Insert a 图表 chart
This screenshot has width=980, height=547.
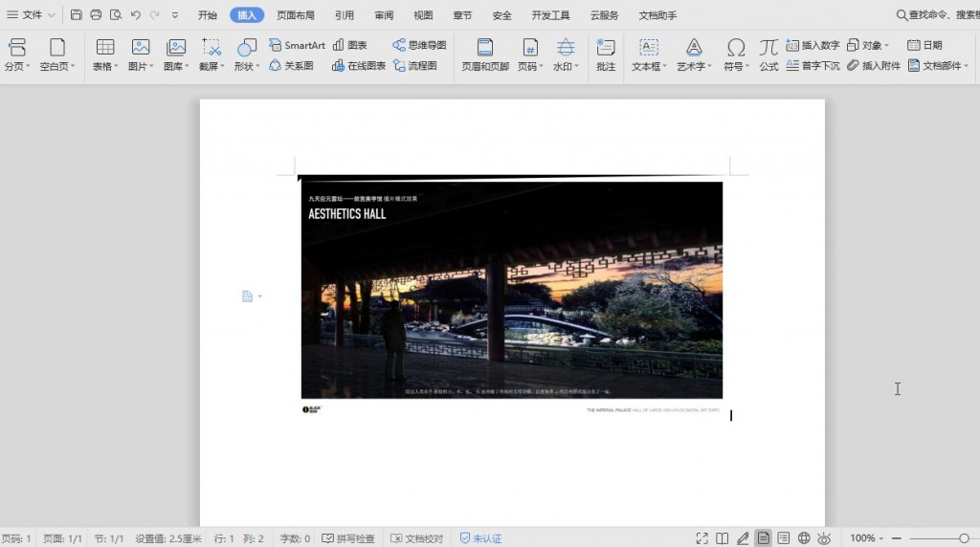tap(350, 45)
